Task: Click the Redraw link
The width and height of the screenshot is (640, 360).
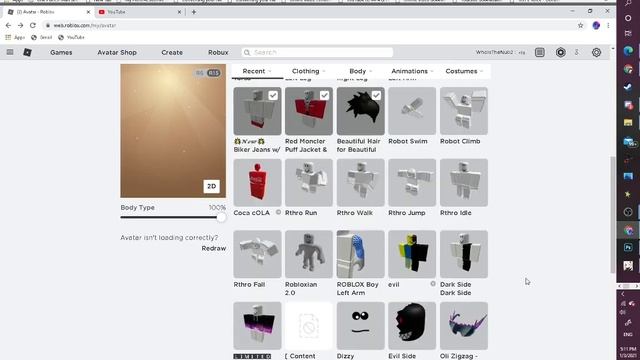Action: click(x=213, y=248)
